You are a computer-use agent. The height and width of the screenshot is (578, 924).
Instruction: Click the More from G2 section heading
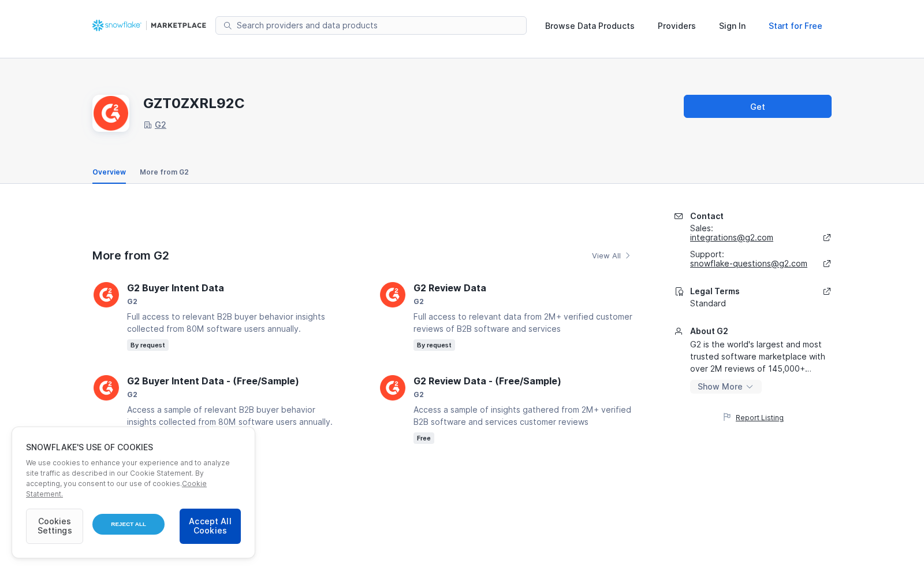[131, 255]
